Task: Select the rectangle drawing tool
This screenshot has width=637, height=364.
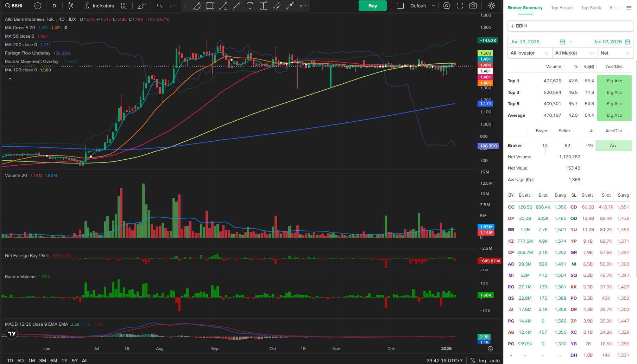Action: tap(210, 6)
